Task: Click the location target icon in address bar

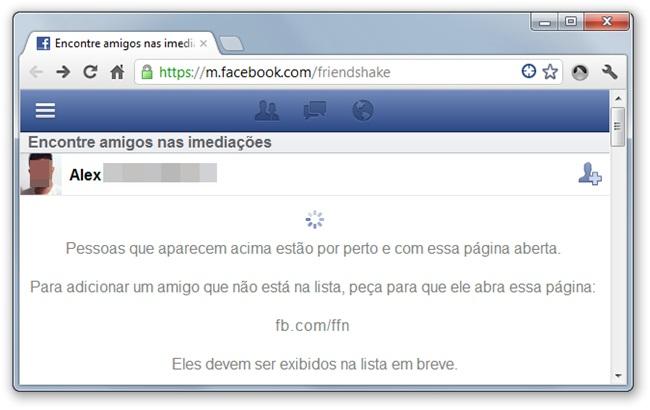Action: click(529, 71)
